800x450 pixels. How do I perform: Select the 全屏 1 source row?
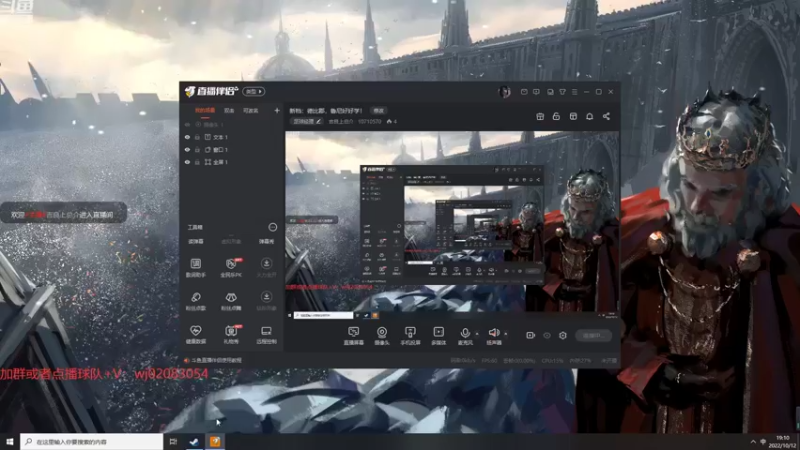point(232,162)
